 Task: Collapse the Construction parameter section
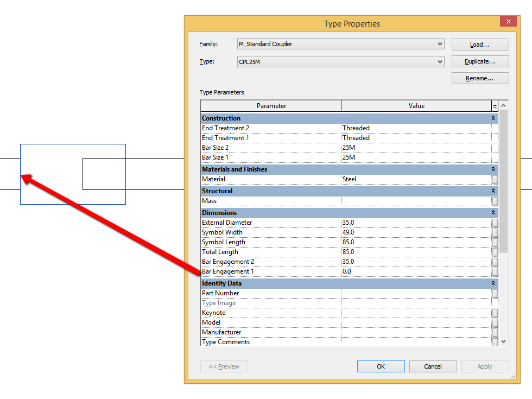click(492, 118)
